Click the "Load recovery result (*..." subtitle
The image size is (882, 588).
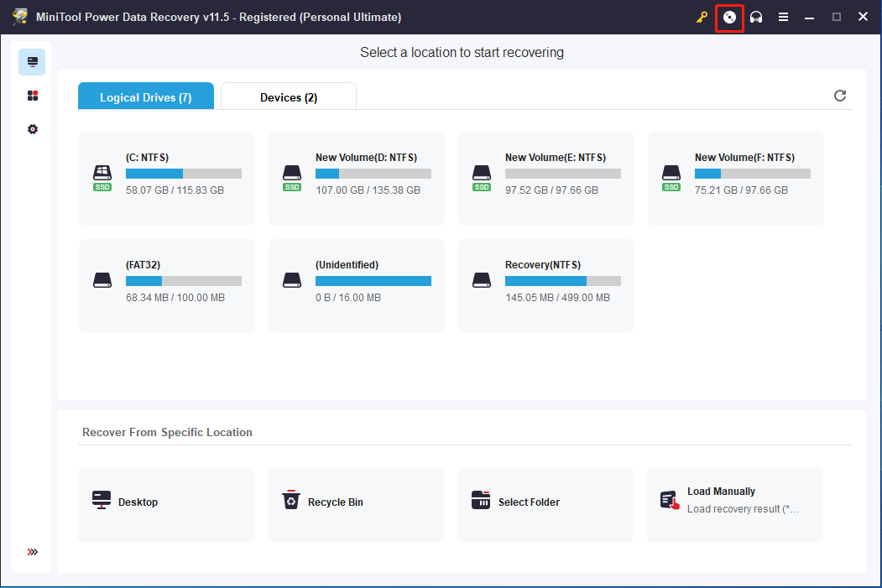(743, 509)
